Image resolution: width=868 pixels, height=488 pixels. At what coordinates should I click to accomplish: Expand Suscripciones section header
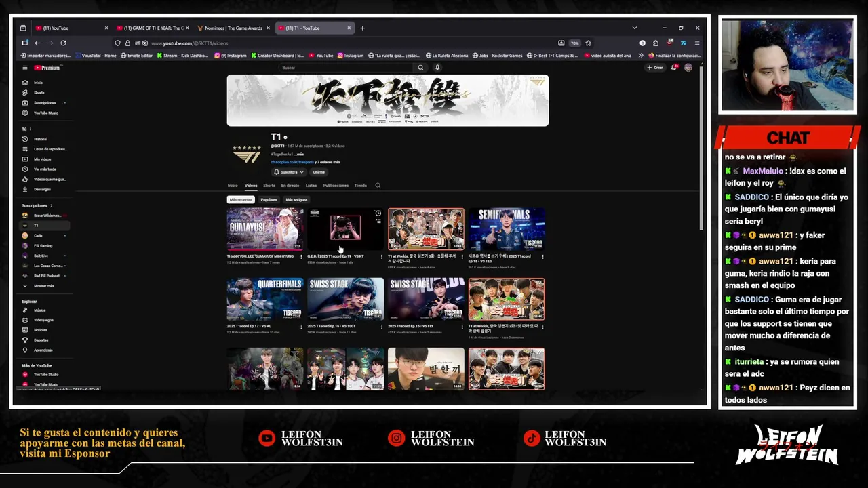tap(37, 205)
